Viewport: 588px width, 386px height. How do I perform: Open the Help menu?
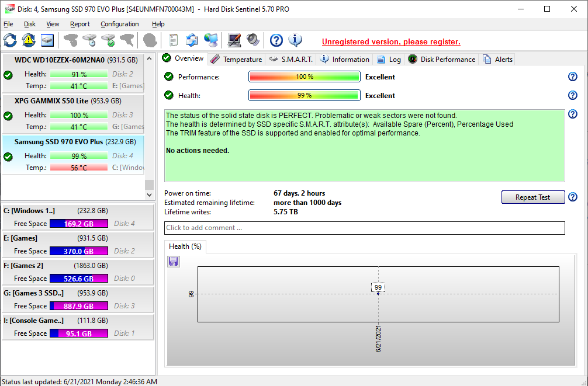click(x=158, y=24)
